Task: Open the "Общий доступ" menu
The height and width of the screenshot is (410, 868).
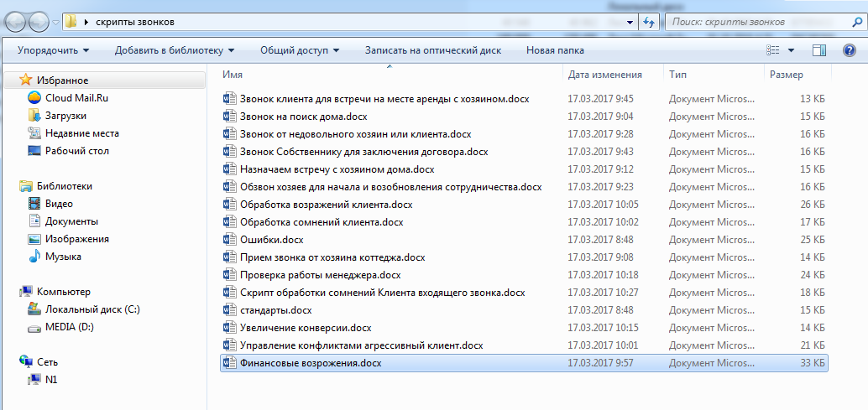Action: pos(300,50)
